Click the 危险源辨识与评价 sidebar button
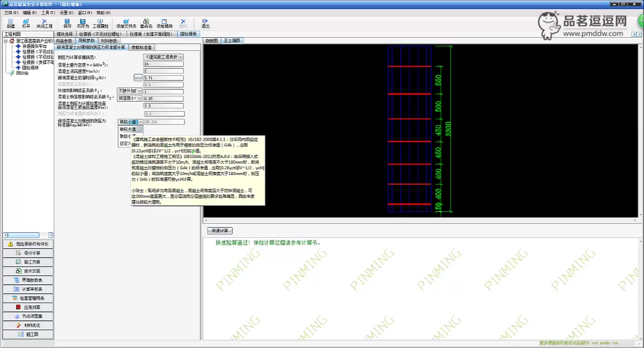The image size is (644, 348). pyautogui.click(x=28, y=244)
